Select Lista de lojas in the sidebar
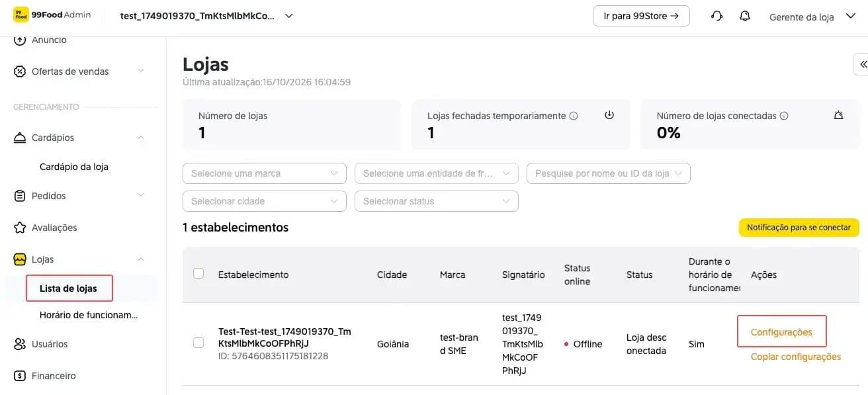The height and width of the screenshot is (395, 868). tap(69, 288)
